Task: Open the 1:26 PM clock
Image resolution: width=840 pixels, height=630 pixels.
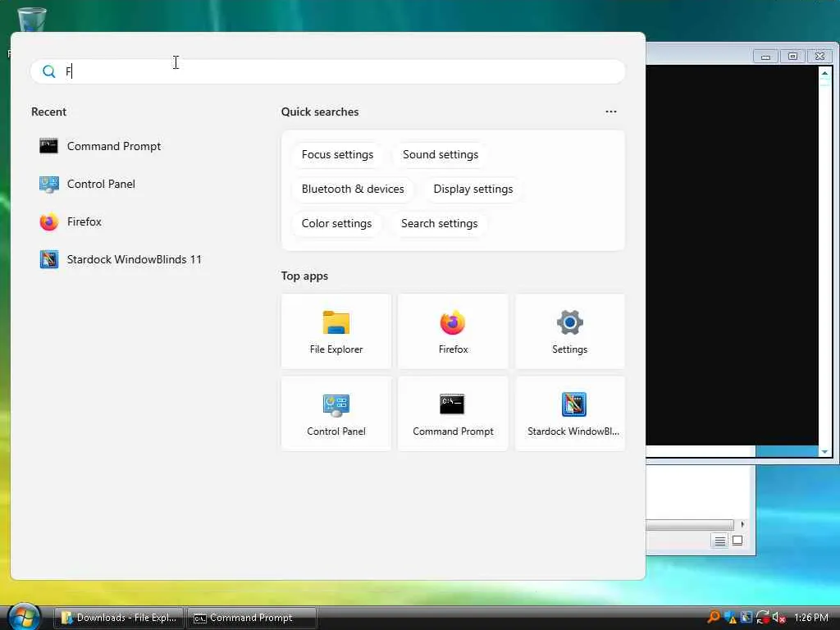Action: pos(811,617)
